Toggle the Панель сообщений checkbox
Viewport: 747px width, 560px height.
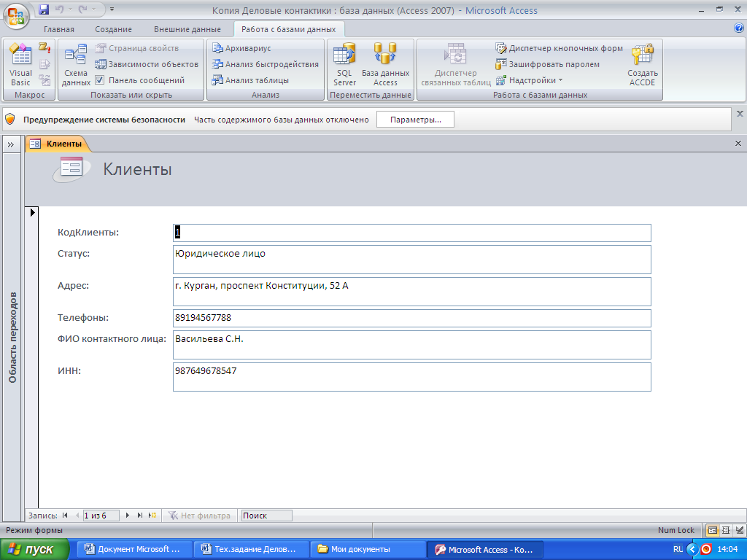tap(99, 80)
